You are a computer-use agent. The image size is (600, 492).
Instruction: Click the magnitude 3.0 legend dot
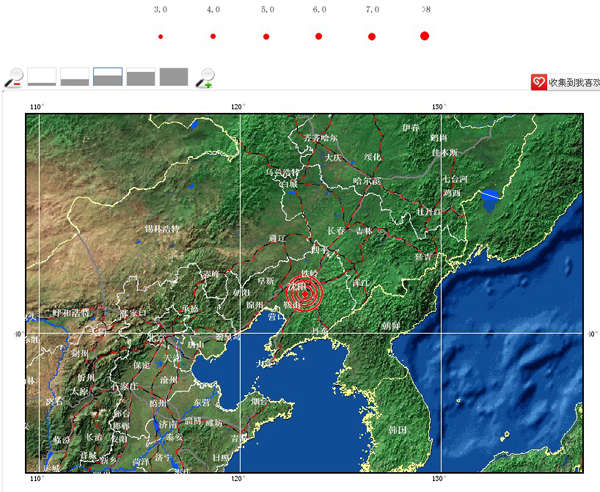(x=160, y=37)
